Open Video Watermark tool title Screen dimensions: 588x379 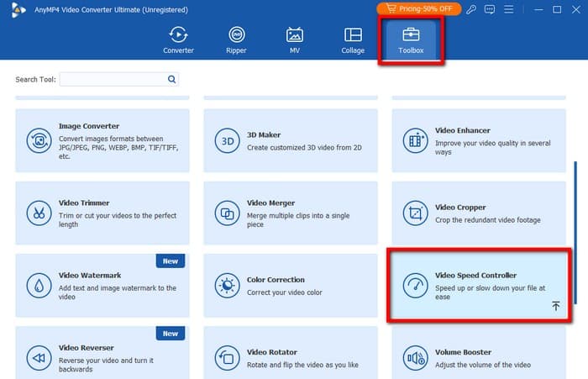pos(90,275)
